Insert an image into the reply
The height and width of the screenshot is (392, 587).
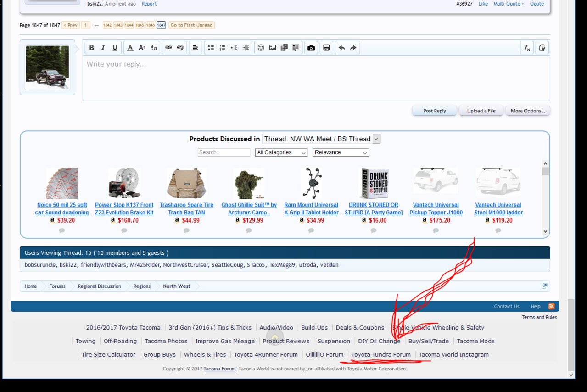tap(273, 48)
